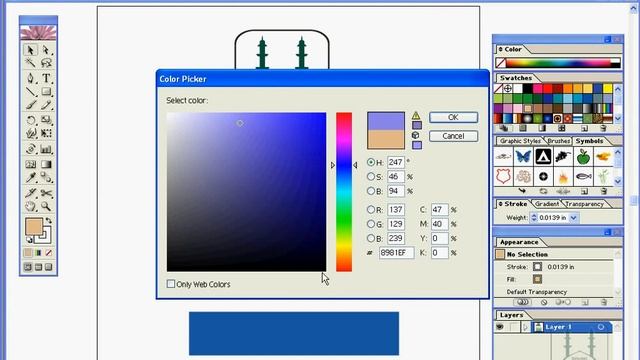Click the swap fill and stroke arrow
The image size is (640, 360).
click(x=49, y=221)
